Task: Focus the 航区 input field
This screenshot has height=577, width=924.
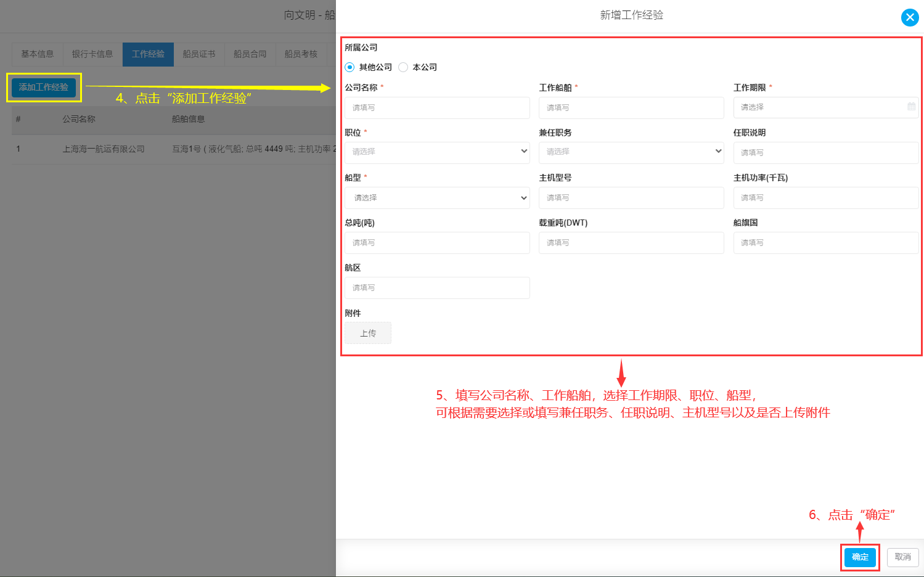Action: [x=437, y=288]
